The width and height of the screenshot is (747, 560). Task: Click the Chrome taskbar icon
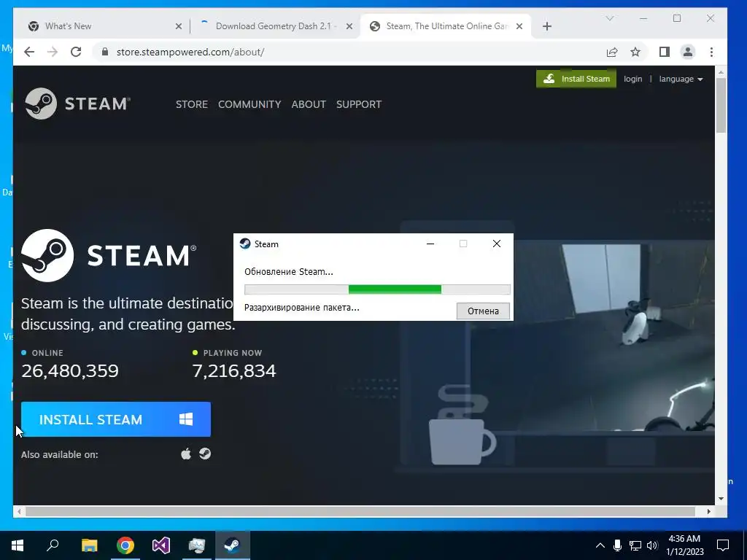pos(125,545)
